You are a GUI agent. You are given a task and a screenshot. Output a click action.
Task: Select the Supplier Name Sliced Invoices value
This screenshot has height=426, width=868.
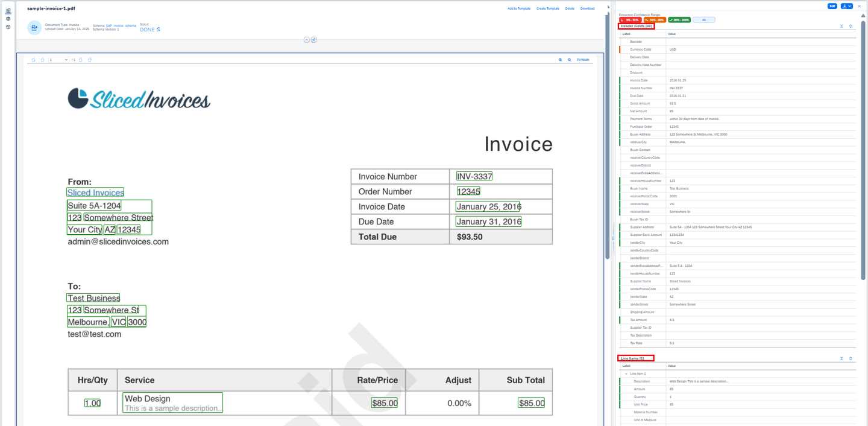[679, 281]
